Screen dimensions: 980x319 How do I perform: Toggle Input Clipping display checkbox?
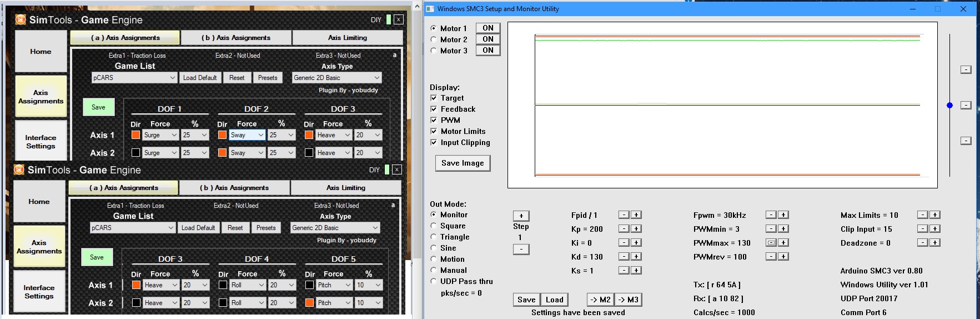click(x=434, y=142)
